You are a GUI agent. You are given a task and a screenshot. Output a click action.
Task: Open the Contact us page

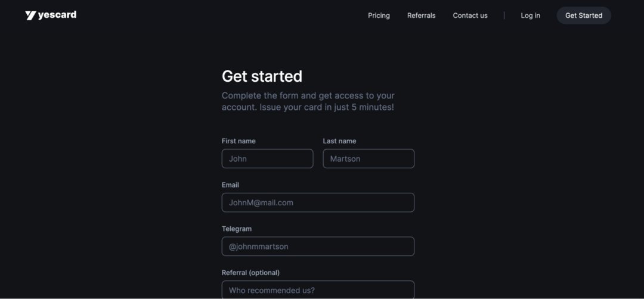(470, 16)
